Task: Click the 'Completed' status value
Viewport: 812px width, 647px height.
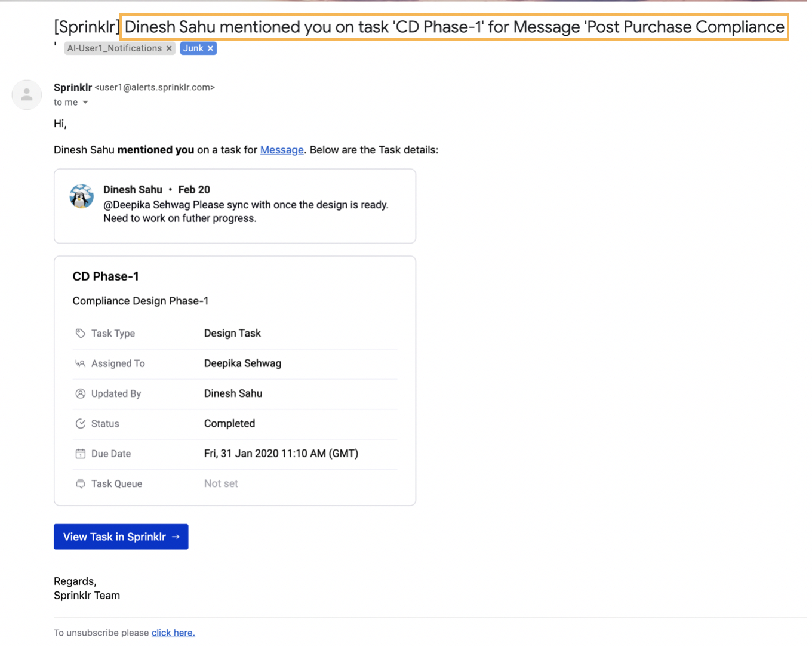Action: click(x=229, y=423)
